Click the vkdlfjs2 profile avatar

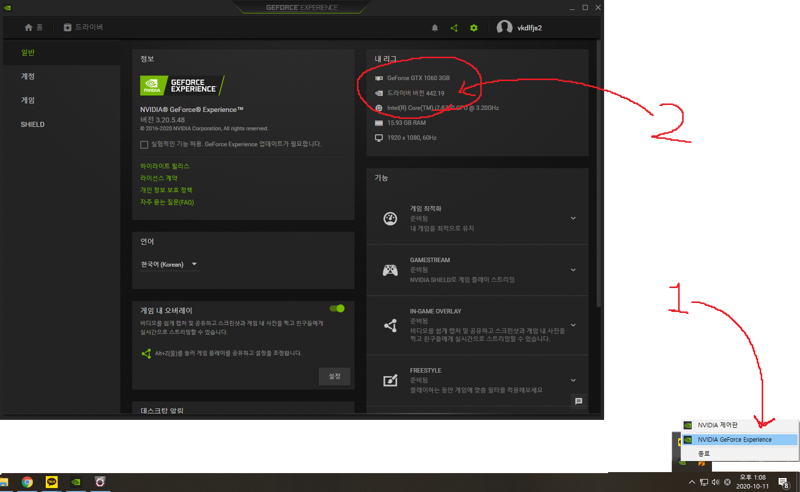504,28
